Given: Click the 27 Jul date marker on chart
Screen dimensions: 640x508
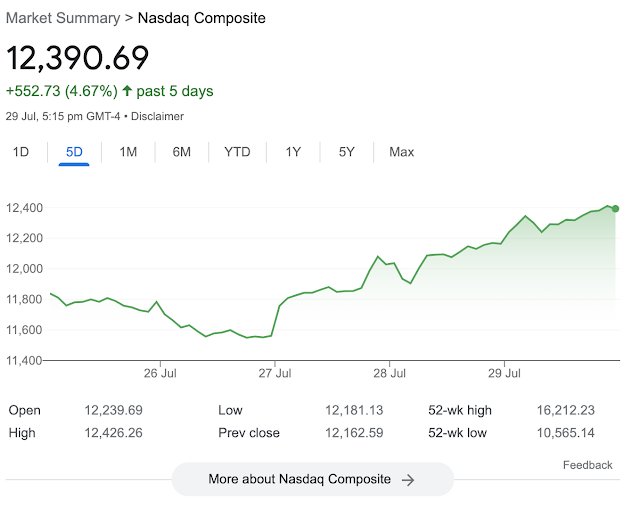Looking at the screenshot, I should [x=275, y=373].
